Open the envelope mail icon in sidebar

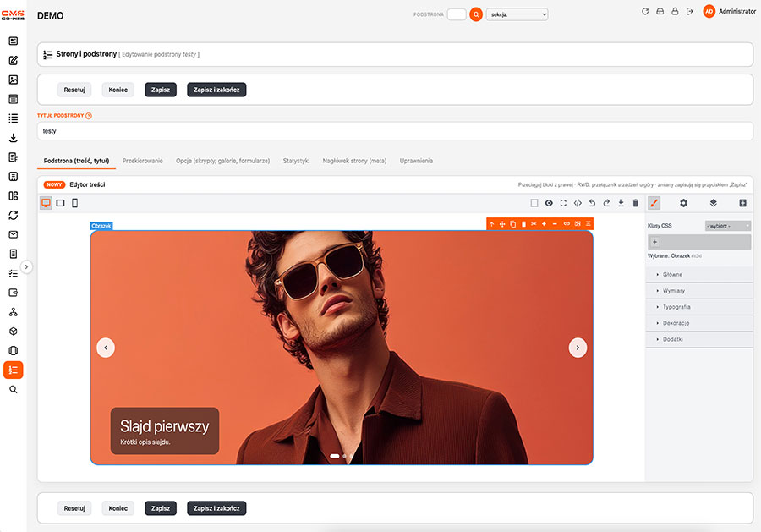(13, 234)
